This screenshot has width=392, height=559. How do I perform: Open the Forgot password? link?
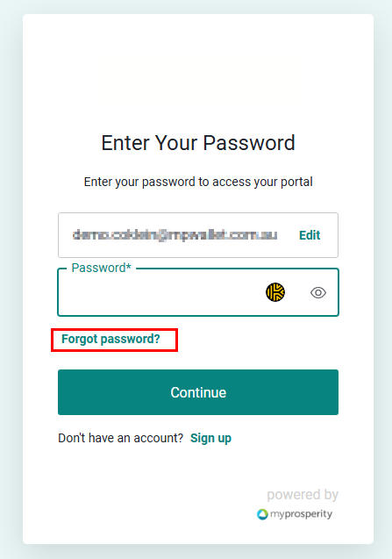110,339
